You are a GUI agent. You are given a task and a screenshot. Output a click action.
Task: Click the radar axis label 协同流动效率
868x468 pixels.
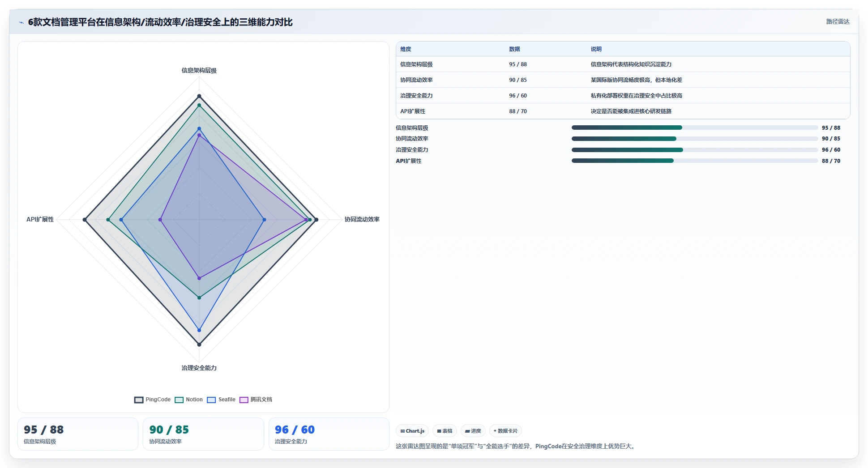tap(362, 219)
